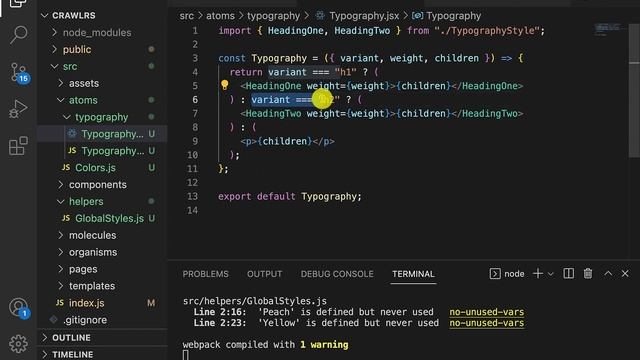
Task: Expand the templates folder
Action: click(x=102, y=286)
